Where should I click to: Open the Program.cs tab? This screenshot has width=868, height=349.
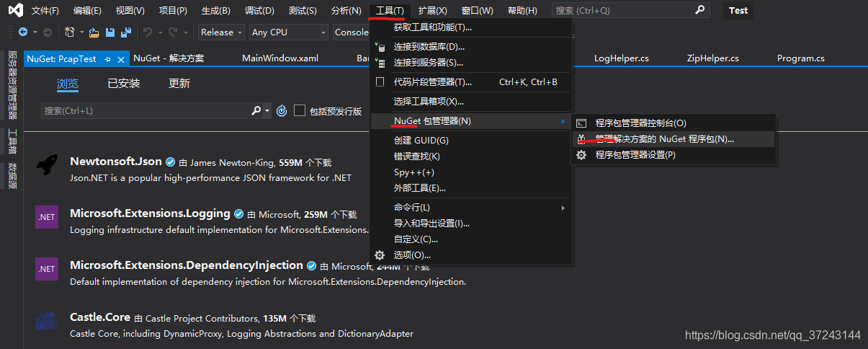click(x=801, y=58)
